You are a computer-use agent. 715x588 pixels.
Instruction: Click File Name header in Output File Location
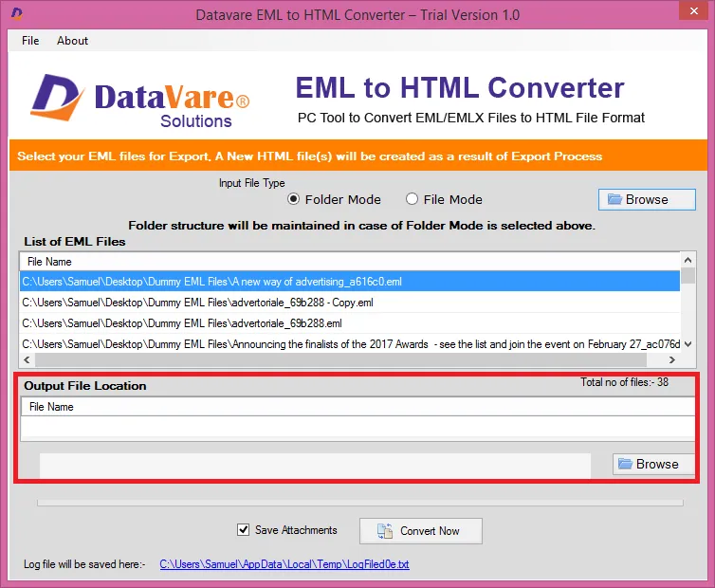[357, 407]
